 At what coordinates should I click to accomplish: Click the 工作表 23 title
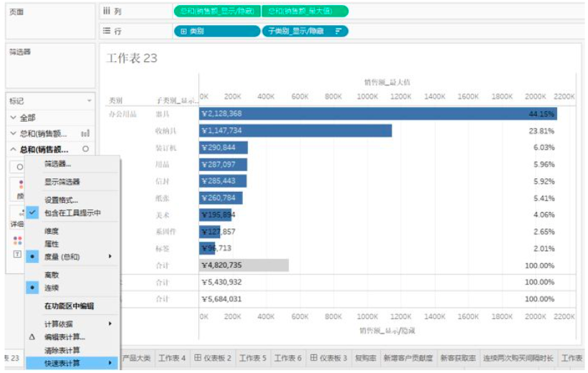pyautogui.click(x=132, y=58)
